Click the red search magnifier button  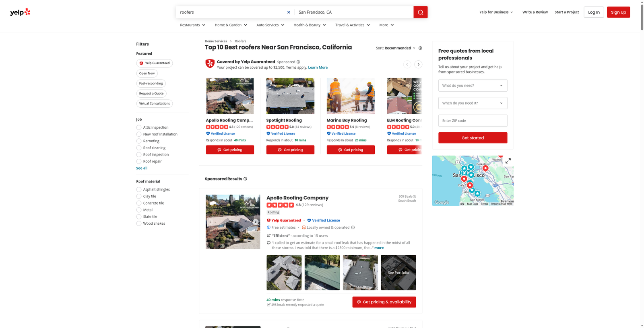click(x=420, y=12)
